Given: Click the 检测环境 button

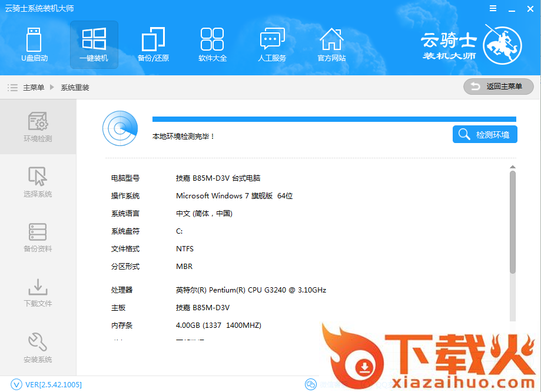Looking at the screenshot, I should tap(484, 134).
